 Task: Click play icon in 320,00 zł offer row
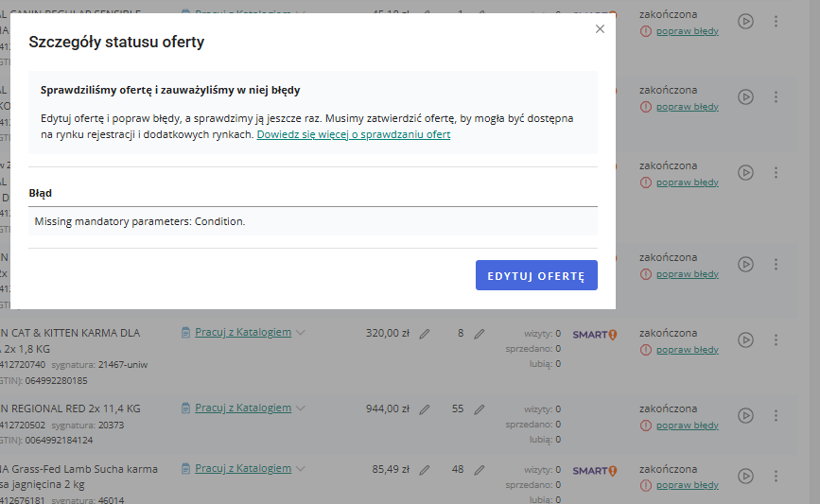pyautogui.click(x=745, y=339)
